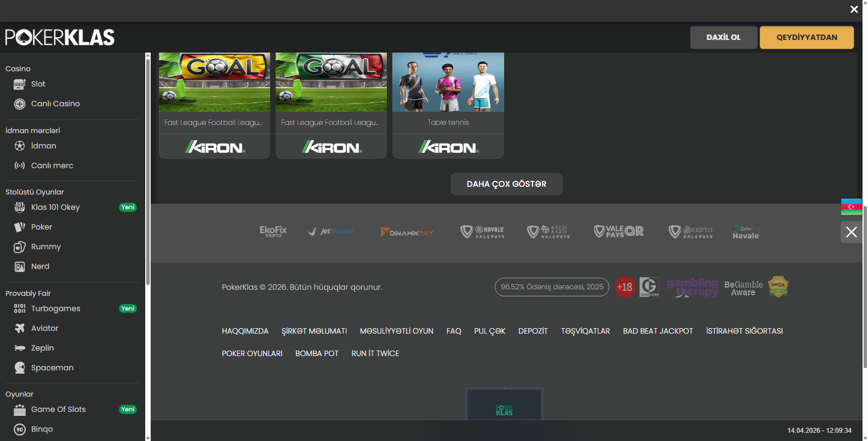868x441 pixels.
Task: Open İSTİRAHƏT SİĞORTASI footer link
Action: [x=744, y=331]
